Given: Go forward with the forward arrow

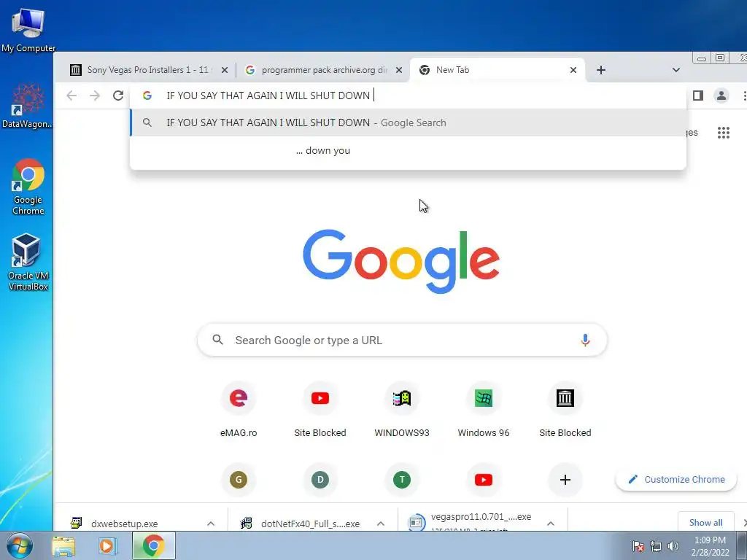Looking at the screenshot, I should click(95, 96).
